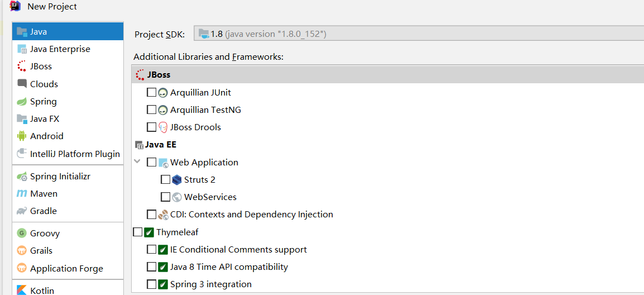644x295 pixels.
Task: Enable the Arquillian JUnit checkbox
Action: coord(152,92)
